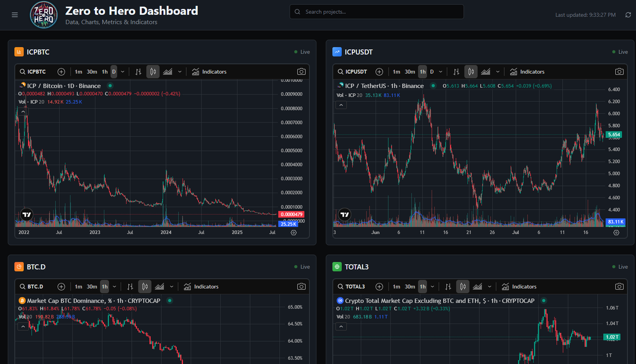
Task: Select Candles chart style in ICPUSDT chart
Action: (x=471, y=72)
